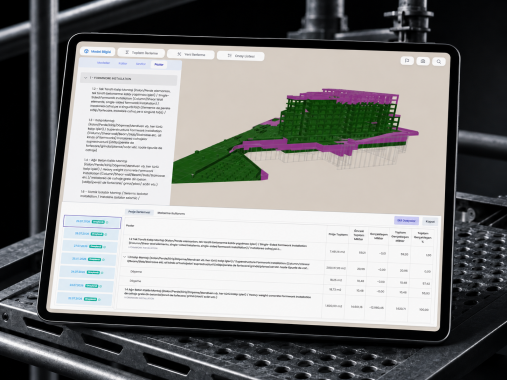Select the Pozlar sub-tab in left panel
The height and width of the screenshot is (380, 507).
tap(159, 64)
